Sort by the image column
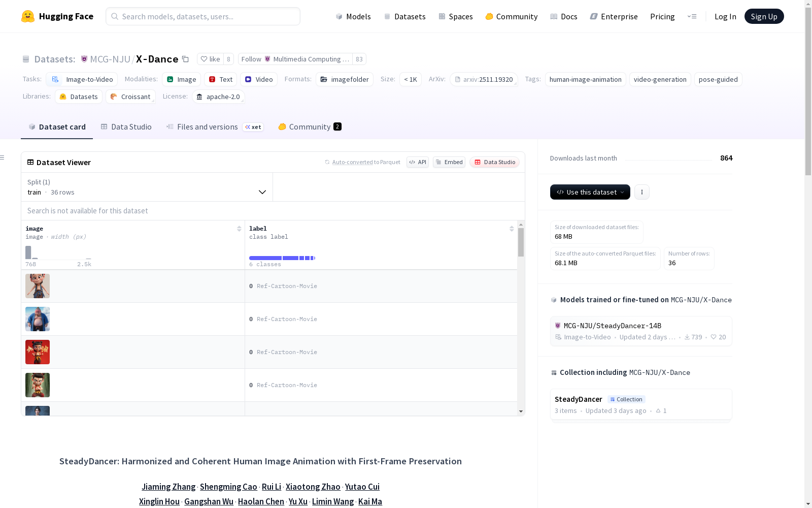Screen dimensions: 812x508 click(x=239, y=229)
